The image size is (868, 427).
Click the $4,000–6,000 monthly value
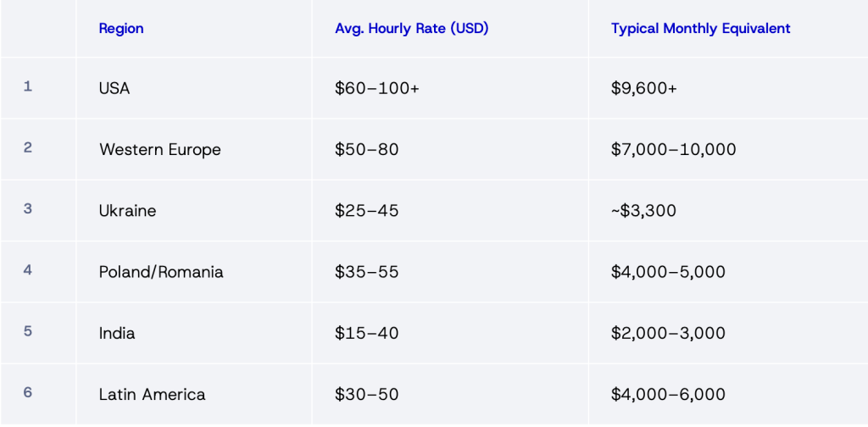(669, 395)
